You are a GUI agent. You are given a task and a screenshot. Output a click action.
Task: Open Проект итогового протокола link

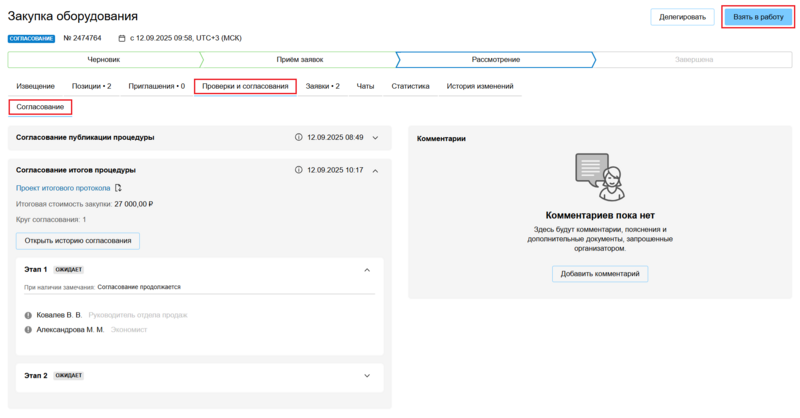63,188
